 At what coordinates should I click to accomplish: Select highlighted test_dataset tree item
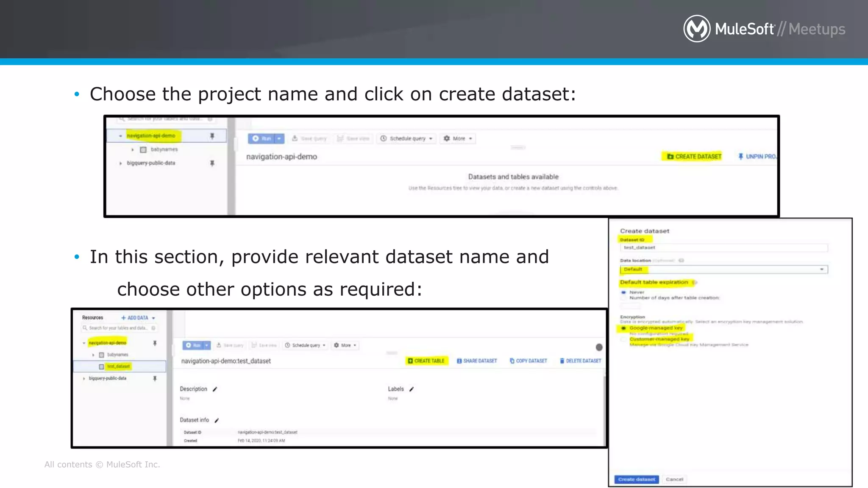pos(118,366)
